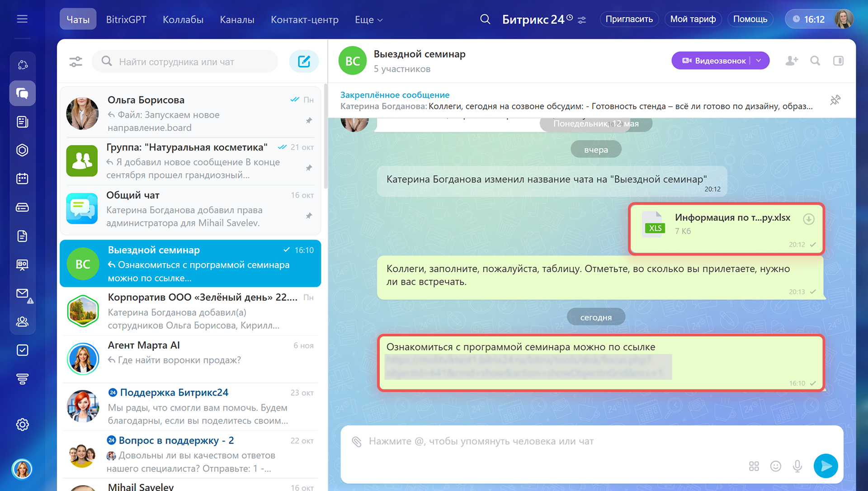This screenshot has width=868, height=491.
Task: Expand Videozvonok dropdown arrow
Action: coord(759,61)
